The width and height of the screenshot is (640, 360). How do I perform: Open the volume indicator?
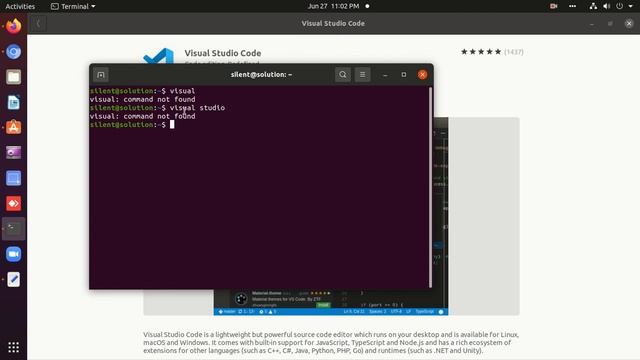pos(607,6)
